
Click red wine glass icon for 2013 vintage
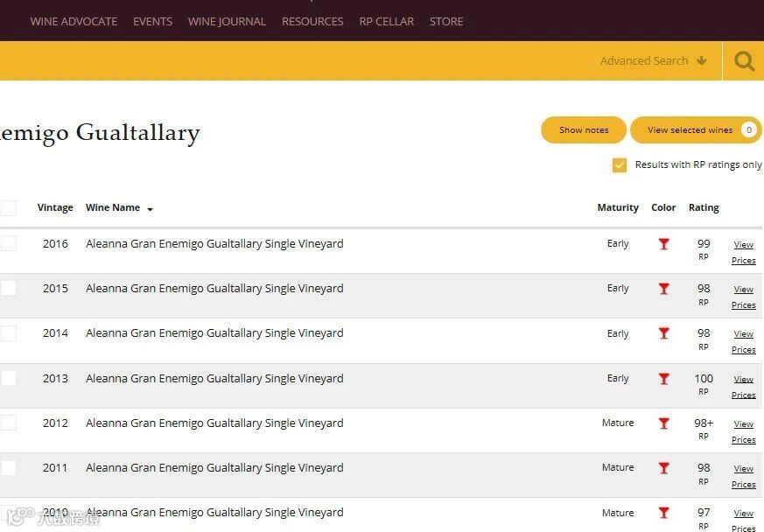tap(663, 379)
